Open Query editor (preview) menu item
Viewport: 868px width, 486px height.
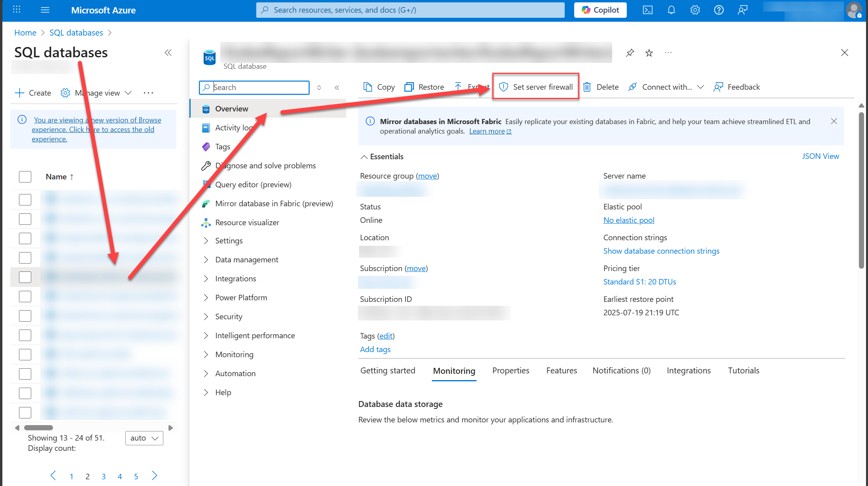(253, 185)
